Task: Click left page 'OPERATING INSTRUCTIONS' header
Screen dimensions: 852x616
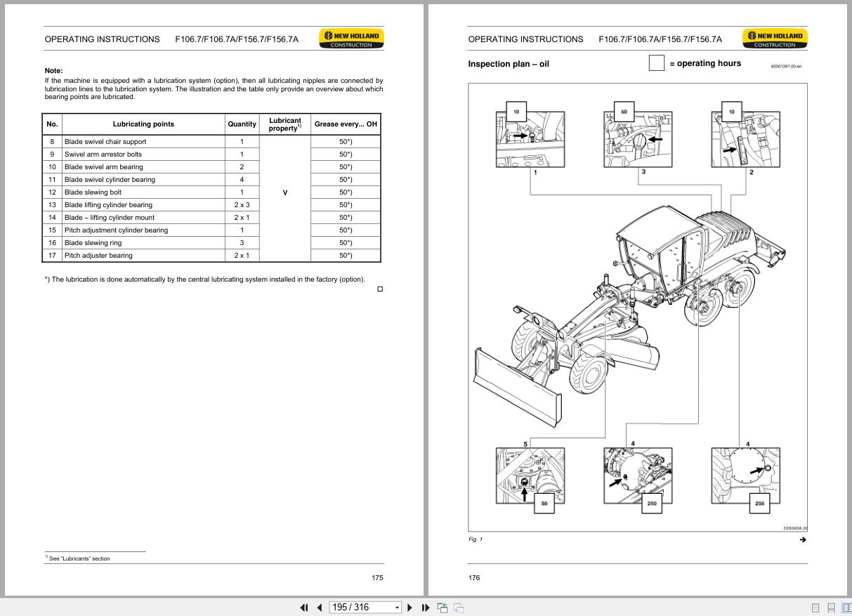Action: coord(103,39)
